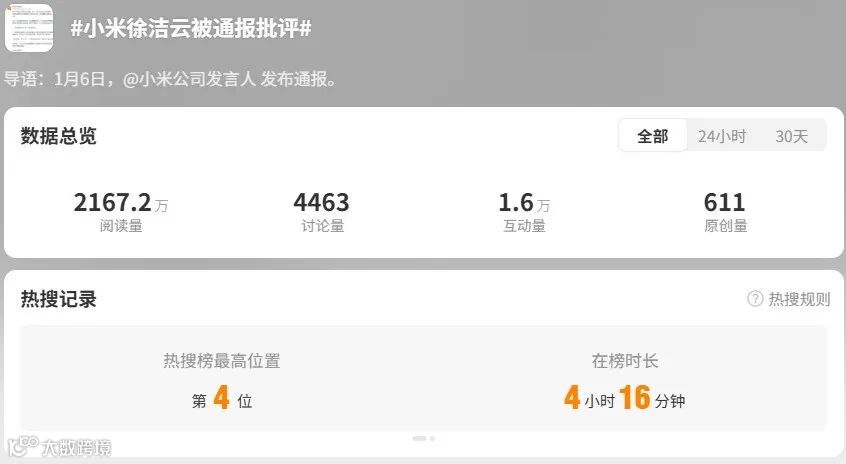Click the 导语 summary text line
This screenshot has height=464, width=846.
170,79
